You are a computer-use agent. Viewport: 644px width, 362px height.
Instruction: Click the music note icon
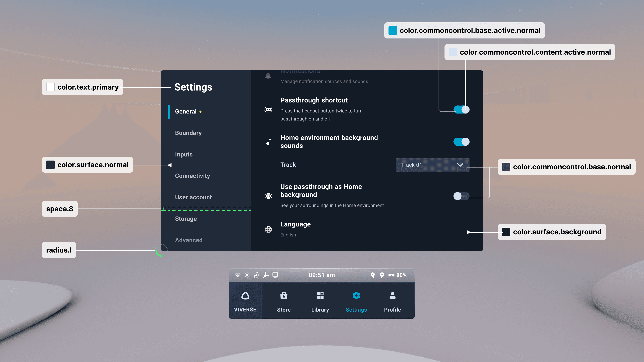point(268,142)
